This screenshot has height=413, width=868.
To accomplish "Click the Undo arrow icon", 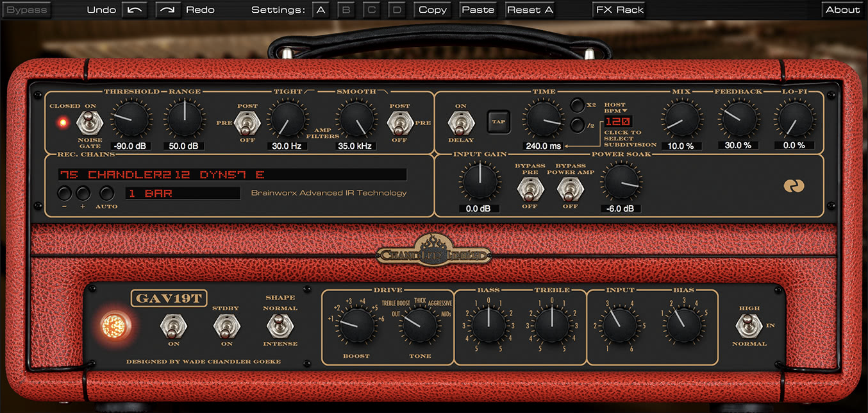I will coord(133,10).
